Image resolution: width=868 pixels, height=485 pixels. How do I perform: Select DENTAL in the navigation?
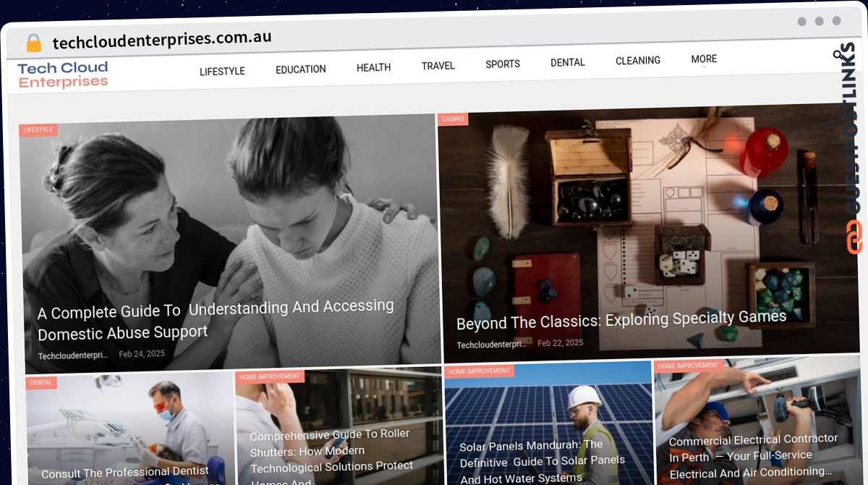pyautogui.click(x=568, y=62)
